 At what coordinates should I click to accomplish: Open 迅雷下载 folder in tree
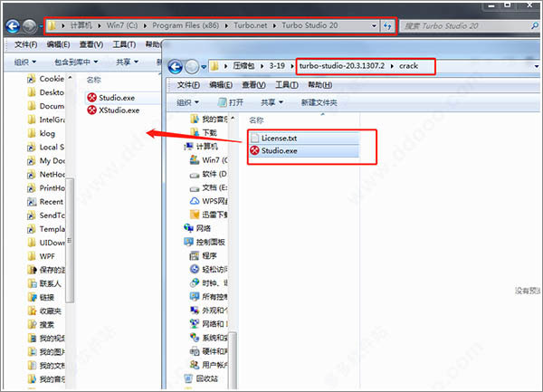(208, 215)
